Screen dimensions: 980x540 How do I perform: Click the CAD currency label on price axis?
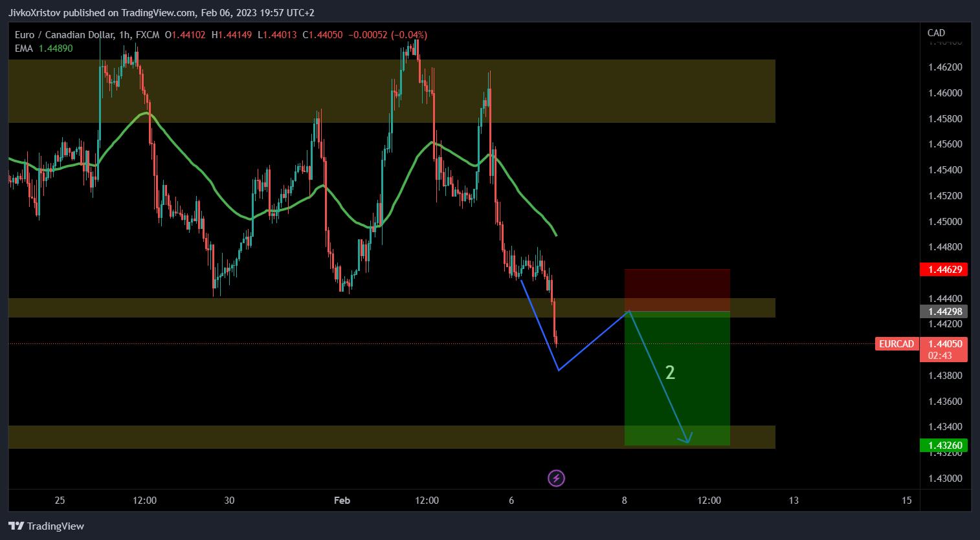tap(936, 33)
